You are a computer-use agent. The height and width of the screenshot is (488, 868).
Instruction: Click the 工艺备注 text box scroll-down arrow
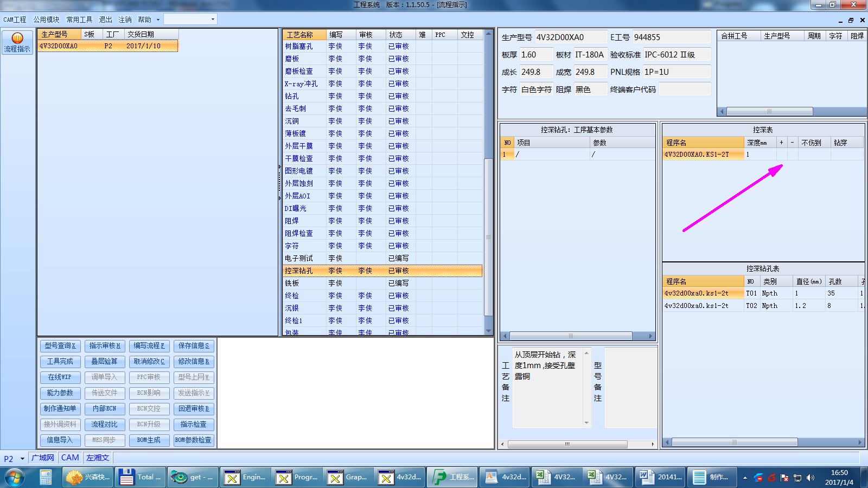[586, 422]
